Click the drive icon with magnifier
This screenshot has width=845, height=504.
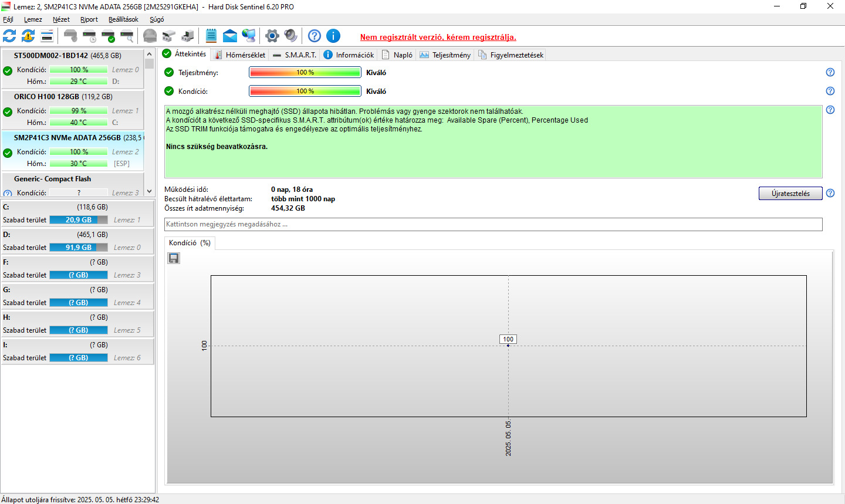(127, 36)
